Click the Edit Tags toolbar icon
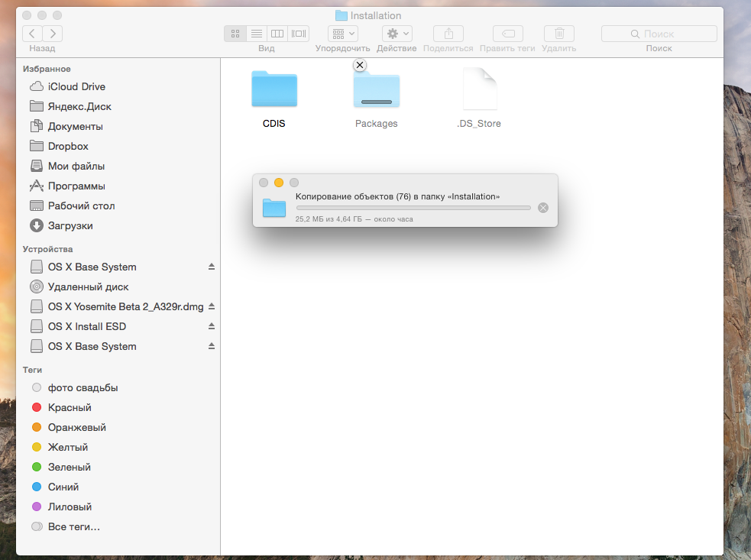751x560 pixels. point(507,34)
